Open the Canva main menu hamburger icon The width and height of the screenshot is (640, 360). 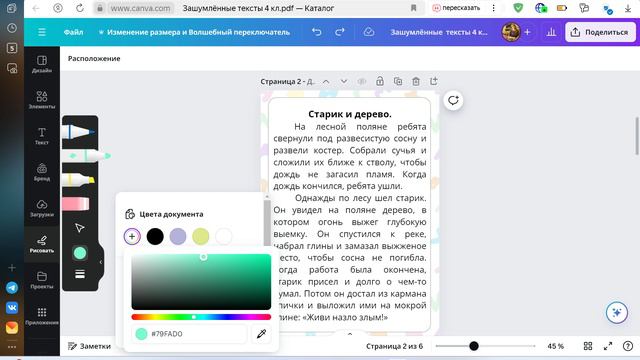pyautogui.click(x=42, y=32)
